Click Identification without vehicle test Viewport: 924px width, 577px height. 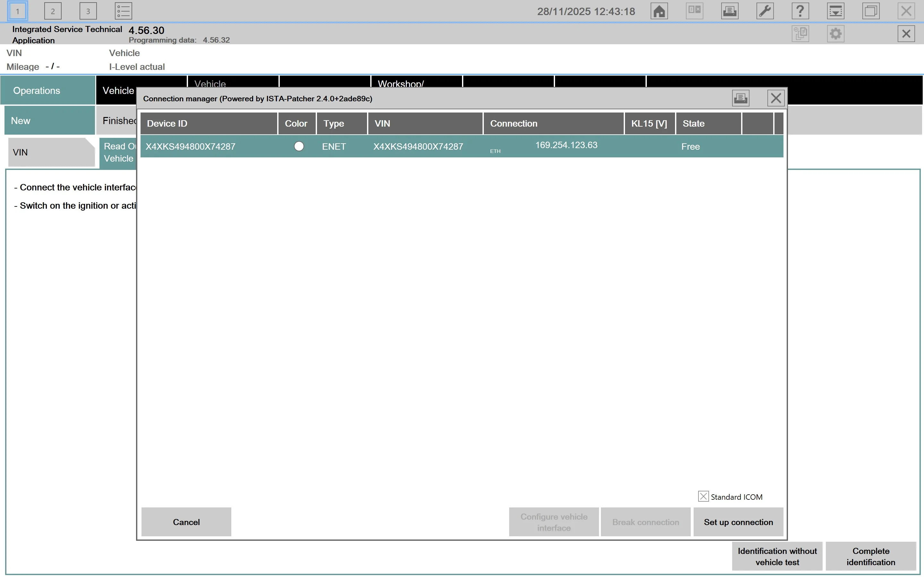777,556
